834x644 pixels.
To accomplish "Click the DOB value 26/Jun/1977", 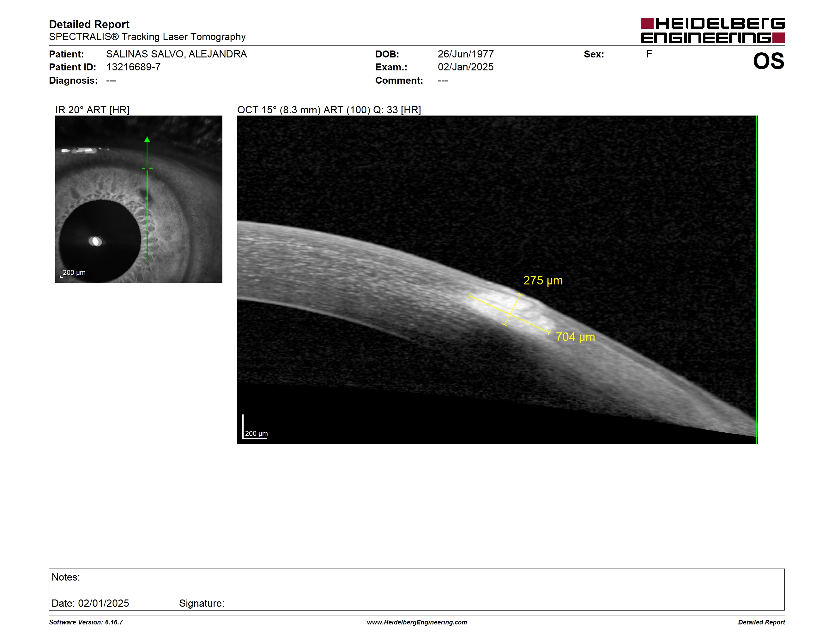I will (466, 54).
